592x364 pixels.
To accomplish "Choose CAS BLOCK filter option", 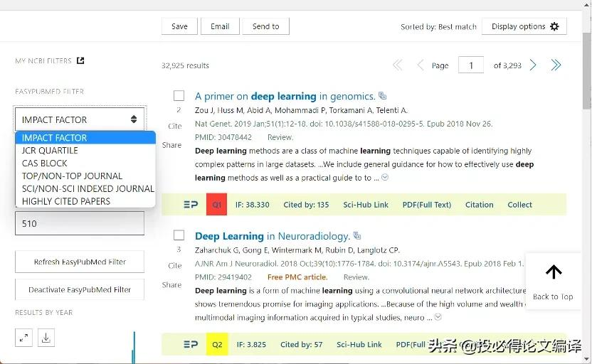I will (x=85, y=164).
